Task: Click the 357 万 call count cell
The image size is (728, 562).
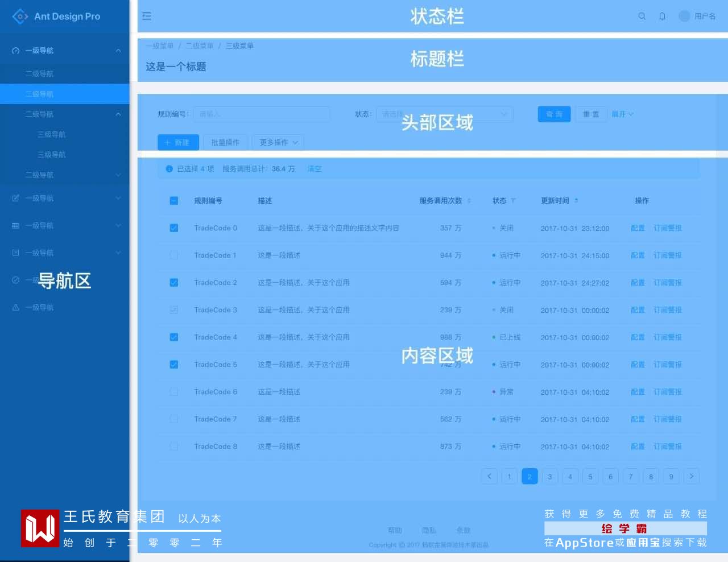Action: click(450, 228)
